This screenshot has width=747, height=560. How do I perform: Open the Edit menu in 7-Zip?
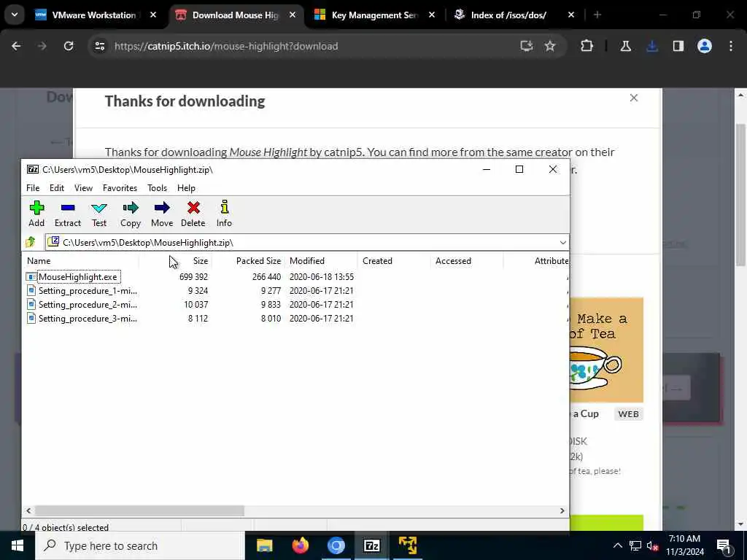[57, 188]
